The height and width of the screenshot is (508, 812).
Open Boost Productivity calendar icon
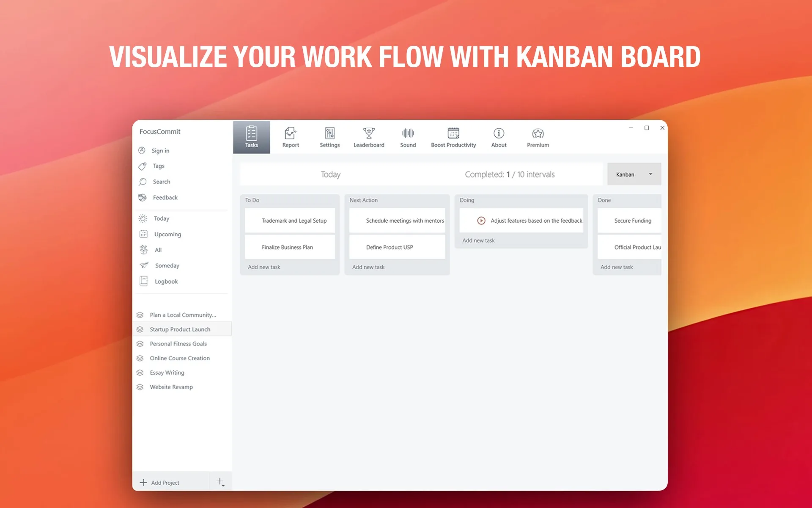point(453,133)
